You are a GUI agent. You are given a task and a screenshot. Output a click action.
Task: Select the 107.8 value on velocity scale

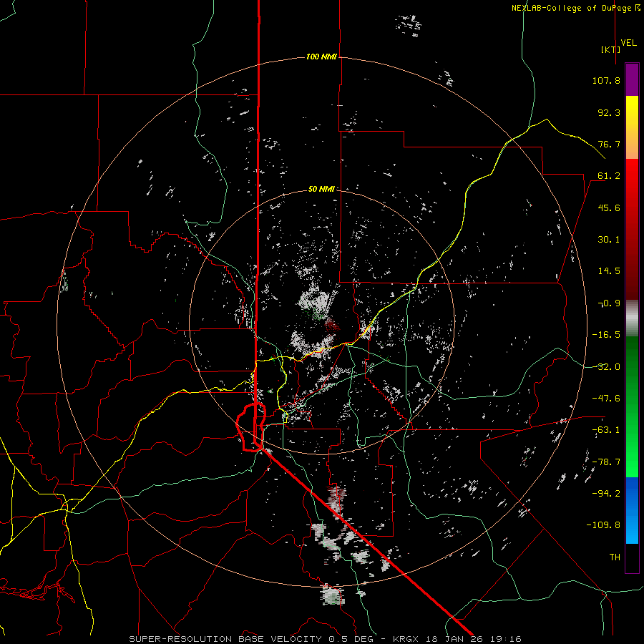606,80
